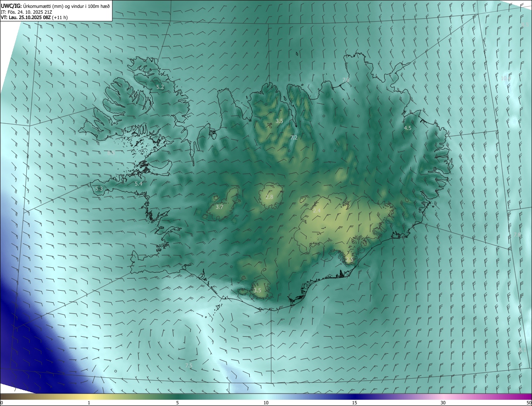The width and height of the screenshot is (532, 406).
Task: Click the "2.4" value on the large glacier
Action: coord(317,211)
